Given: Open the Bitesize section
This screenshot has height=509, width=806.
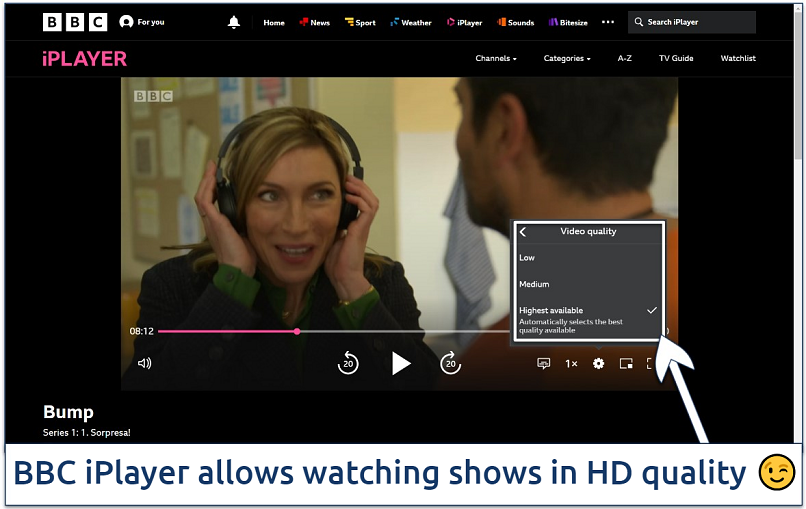Looking at the screenshot, I should pyautogui.click(x=568, y=23).
